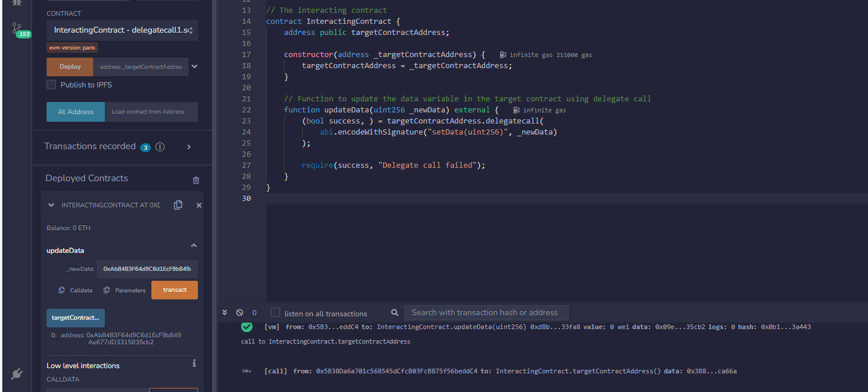This screenshot has height=392, width=868.
Task: Collapse the updateData function parameters
Action: (194, 245)
